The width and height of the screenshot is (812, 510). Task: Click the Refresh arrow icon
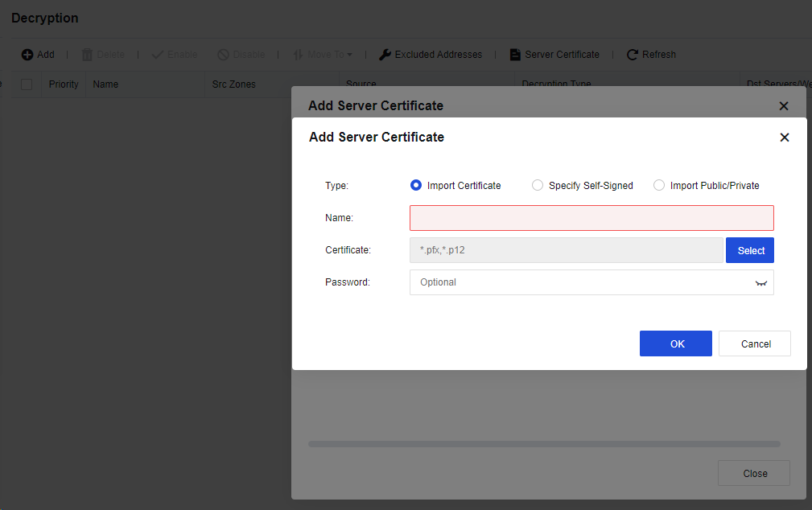coord(633,55)
